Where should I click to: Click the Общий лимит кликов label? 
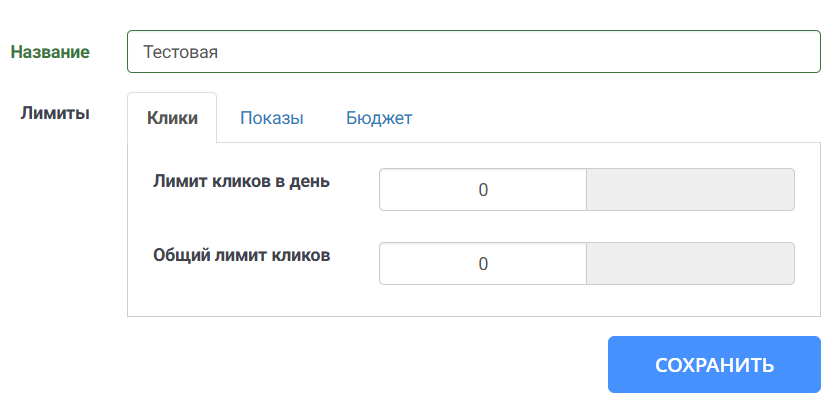[x=241, y=255]
